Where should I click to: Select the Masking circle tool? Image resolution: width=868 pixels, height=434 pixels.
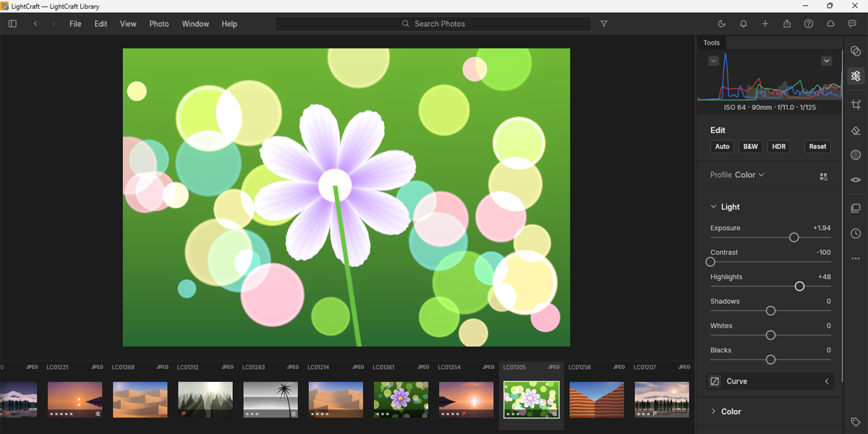(856, 155)
